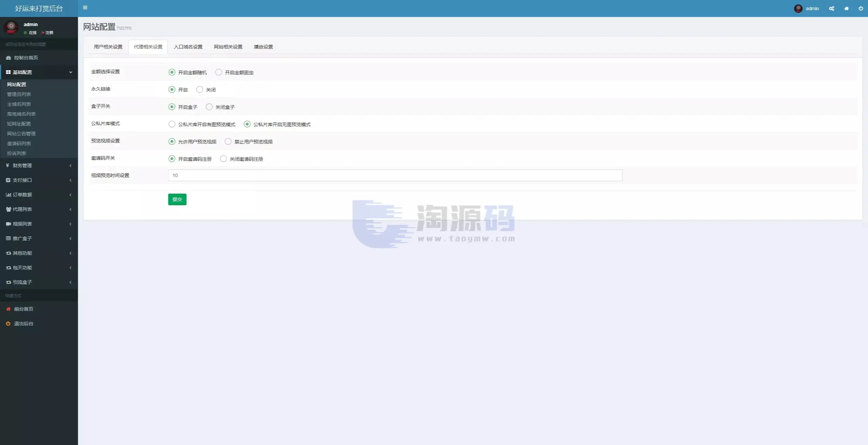Click the camera icon beside 视频列表
Viewport: 868px width, 445px height.
point(8,224)
